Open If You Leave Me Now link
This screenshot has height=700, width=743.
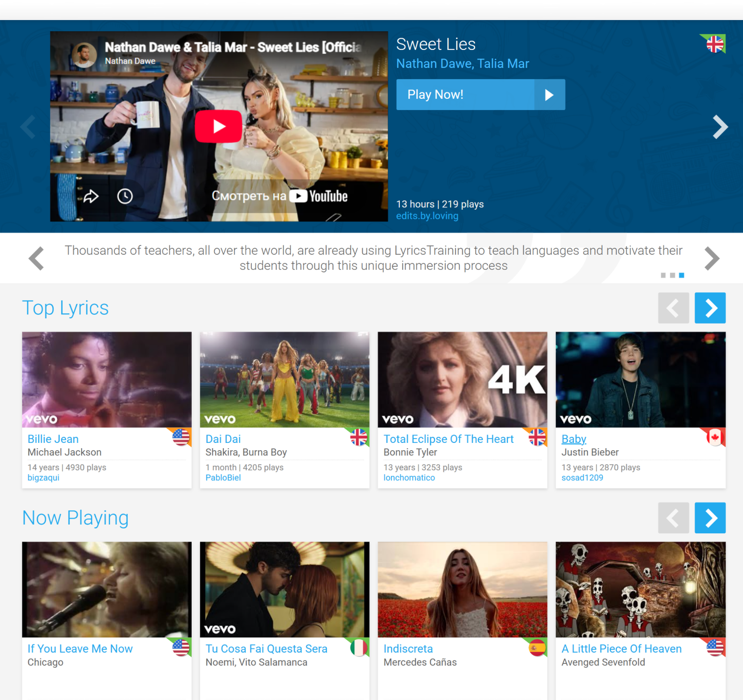80,649
